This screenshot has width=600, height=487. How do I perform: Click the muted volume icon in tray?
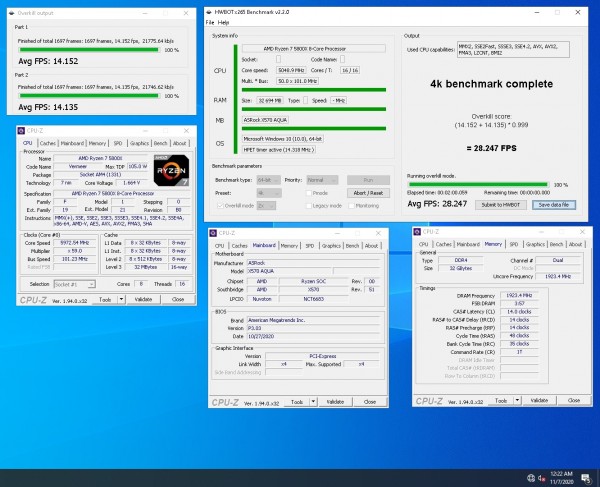[541, 478]
